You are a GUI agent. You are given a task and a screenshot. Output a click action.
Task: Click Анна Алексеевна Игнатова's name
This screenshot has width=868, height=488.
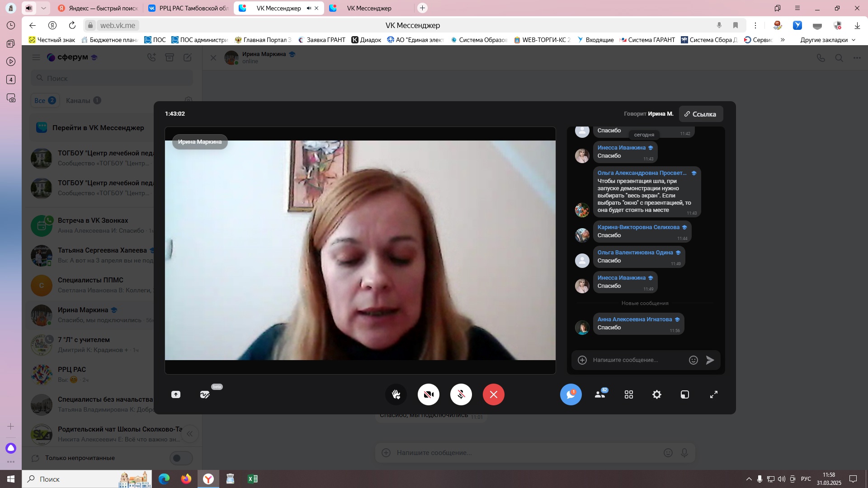point(635,319)
